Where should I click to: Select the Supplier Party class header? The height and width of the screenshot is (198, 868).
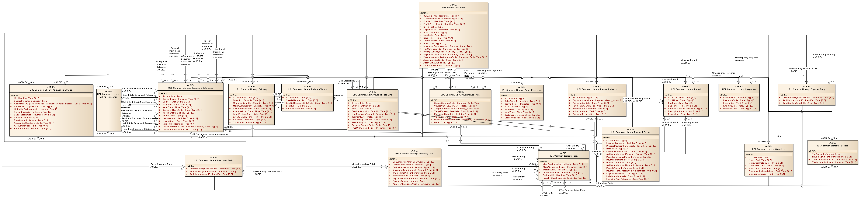click(806, 89)
